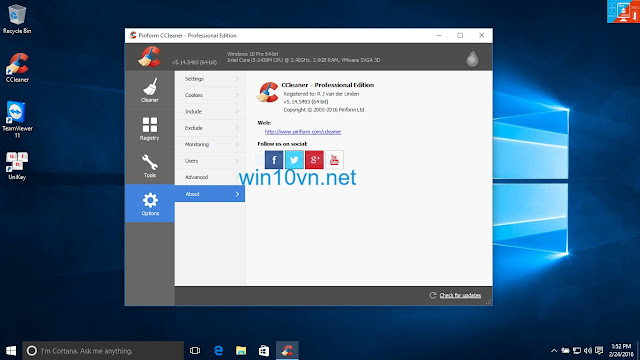This screenshot has width=640, height=360.
Task: Minimize the CCleaner window
Action: (439, 36)
